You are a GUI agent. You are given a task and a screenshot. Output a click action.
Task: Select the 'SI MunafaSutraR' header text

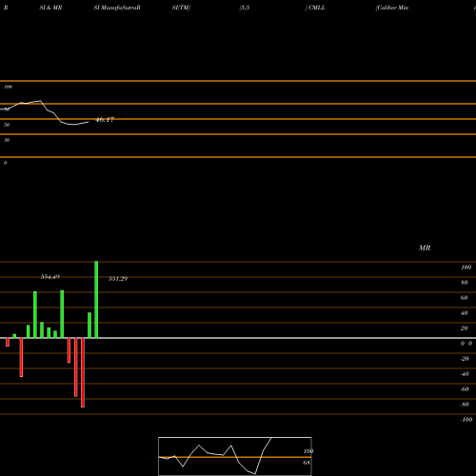pos(117,8)
